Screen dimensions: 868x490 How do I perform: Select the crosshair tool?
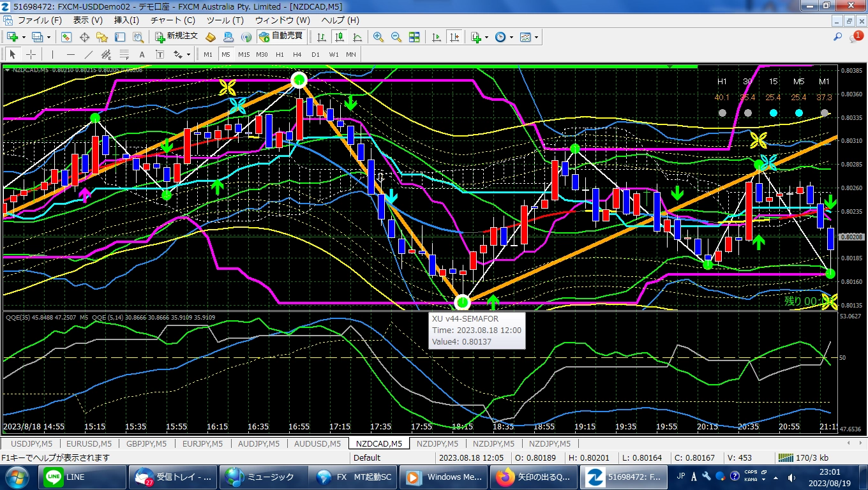30,54
